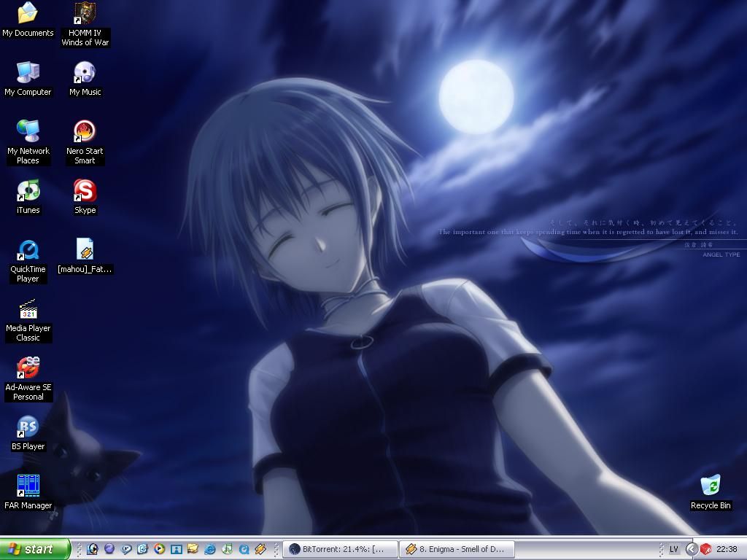Select Media Player Classic icon
The width and height of the screenshot is (747, 560).
28,309
